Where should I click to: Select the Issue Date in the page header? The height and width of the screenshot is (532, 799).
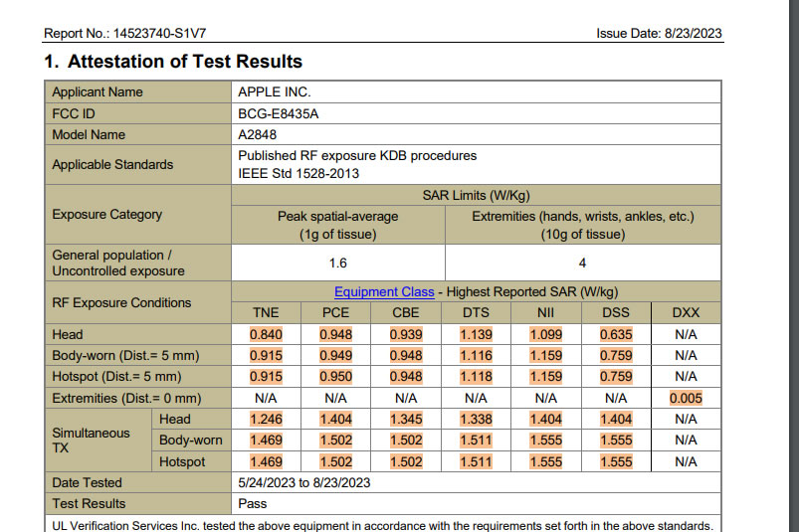click(x=659, y=33)
